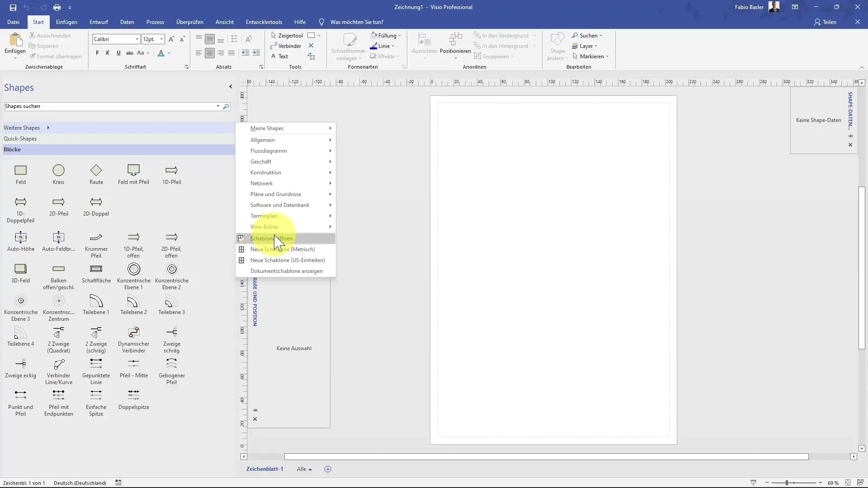Viewport: 868px width, 488px height.
Task: Set horizontal center text alignment
Action: pyautogui.click(x=210, y=53)
